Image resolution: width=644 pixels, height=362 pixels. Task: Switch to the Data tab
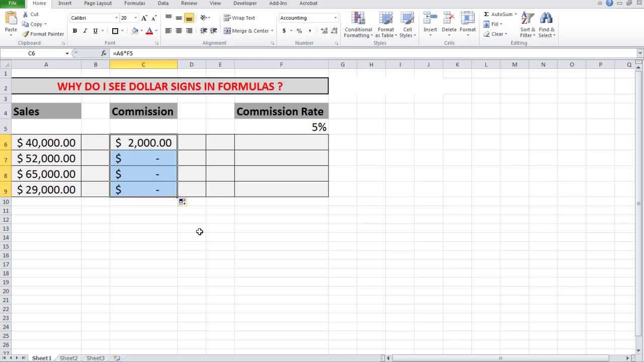click(163, 4)
